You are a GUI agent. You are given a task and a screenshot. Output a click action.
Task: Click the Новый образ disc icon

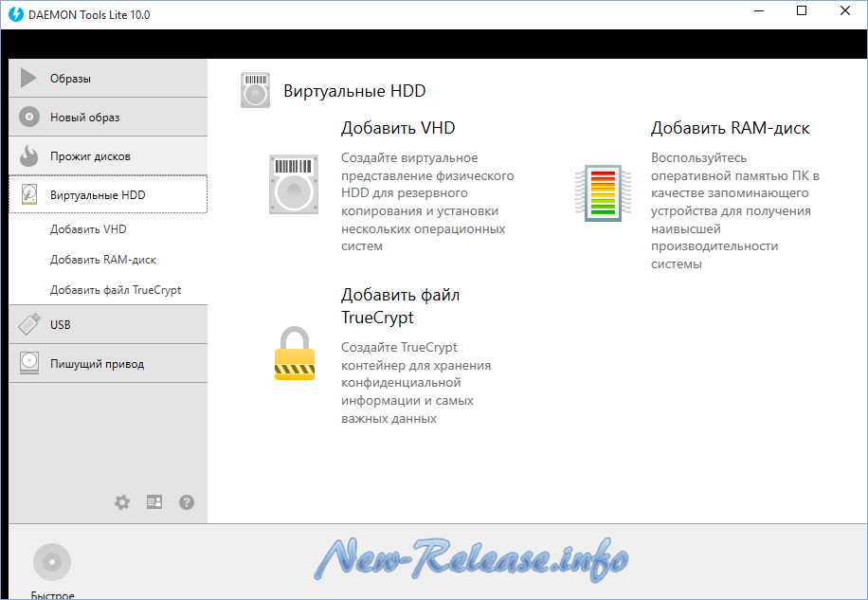point(28,117)
